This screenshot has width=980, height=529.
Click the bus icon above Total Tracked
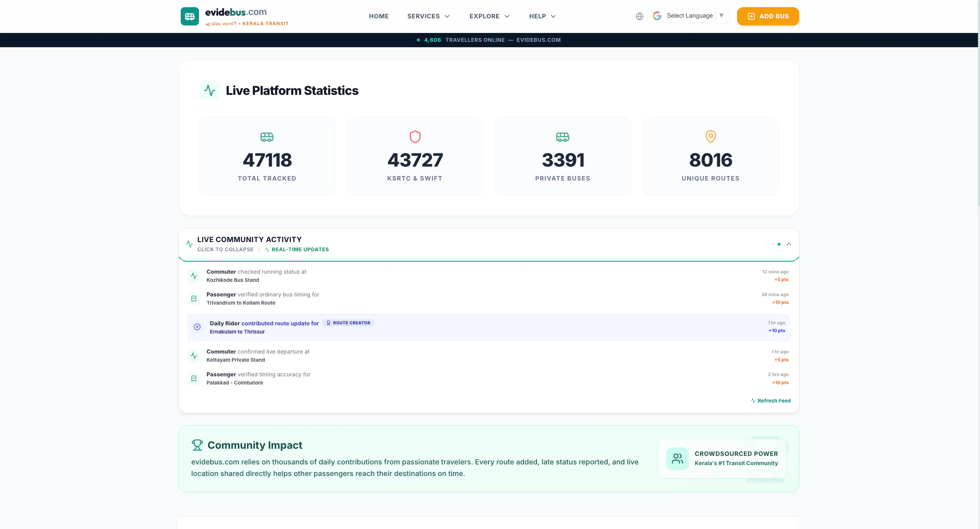pos(267,137)
